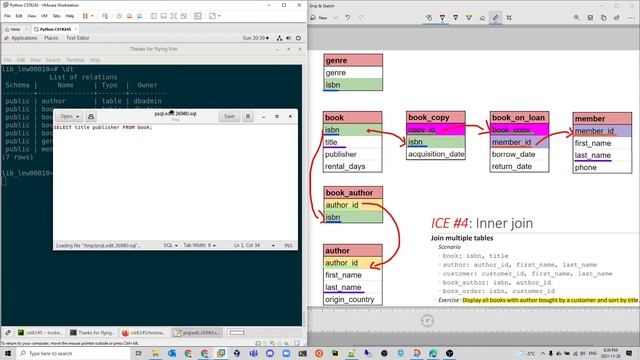Viewport: 640px width, 360px height.
Task: Open the VMware power options dropdown arrow
Action: (92, 16)
